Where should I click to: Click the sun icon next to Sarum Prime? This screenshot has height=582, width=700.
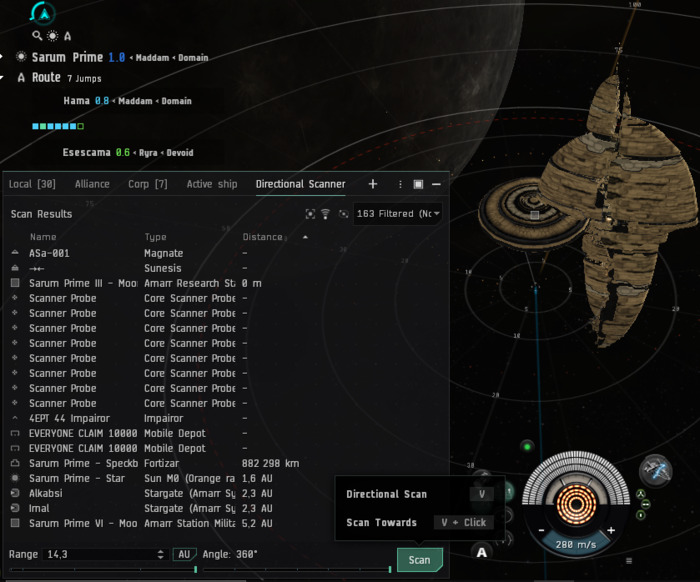(21, 57)
